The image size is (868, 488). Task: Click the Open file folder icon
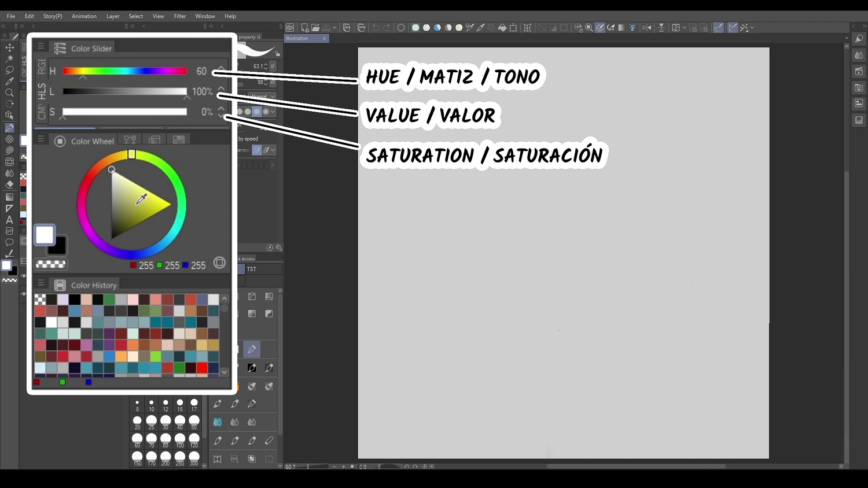pyautogui.click(x=315, y=27)
